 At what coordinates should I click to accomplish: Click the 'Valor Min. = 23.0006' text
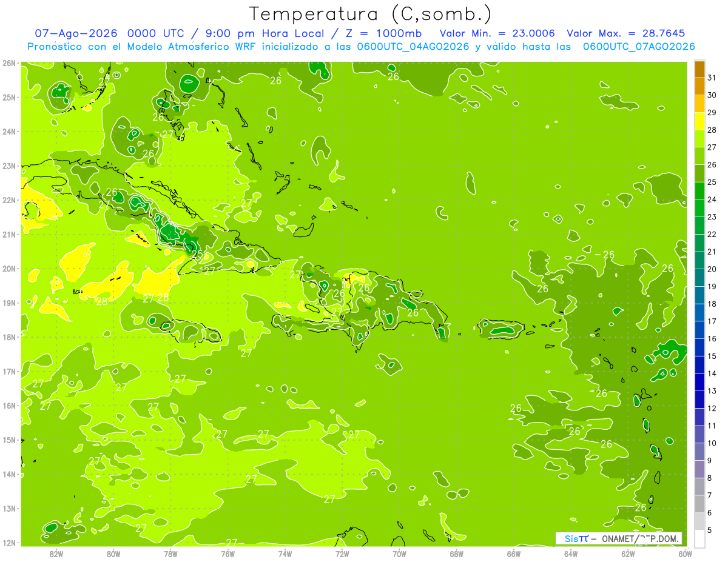coord(497,33)
